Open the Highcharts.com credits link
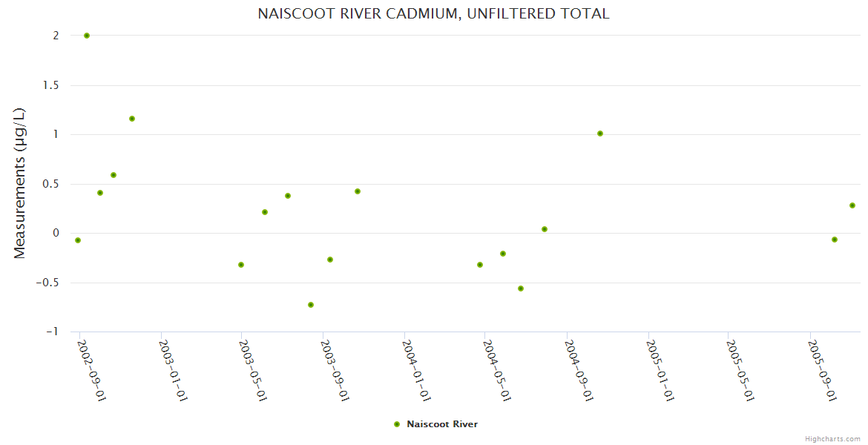The image size is (868, 445). 832,438
